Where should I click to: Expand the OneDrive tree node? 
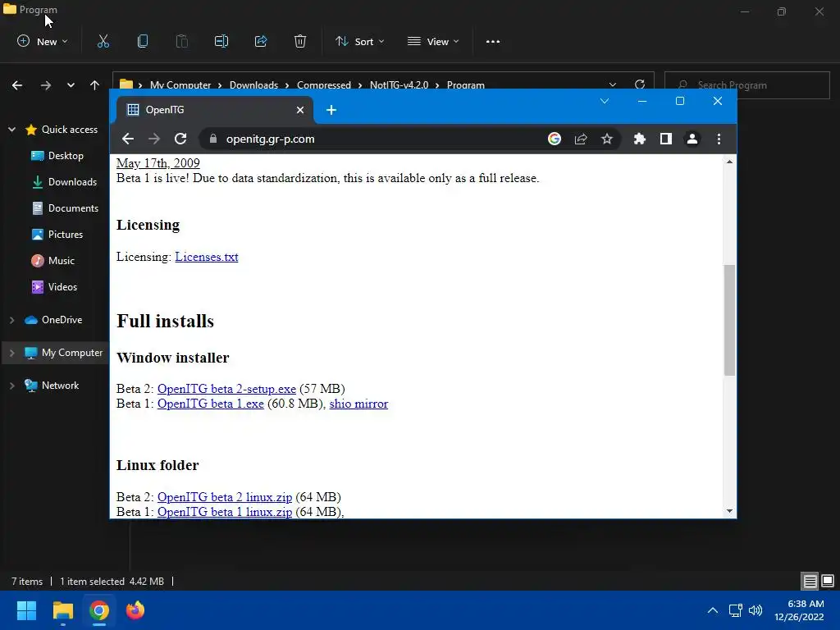coord(11,320)
